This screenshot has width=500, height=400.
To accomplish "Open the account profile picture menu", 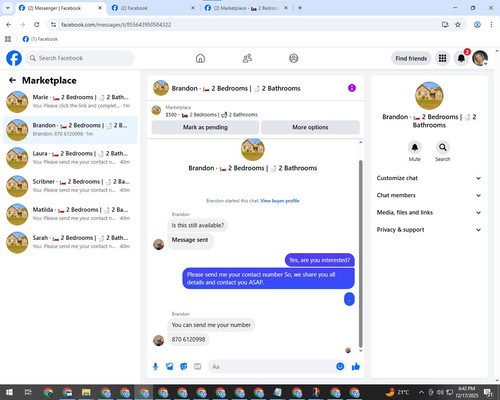I will click(x=480, y=58).
